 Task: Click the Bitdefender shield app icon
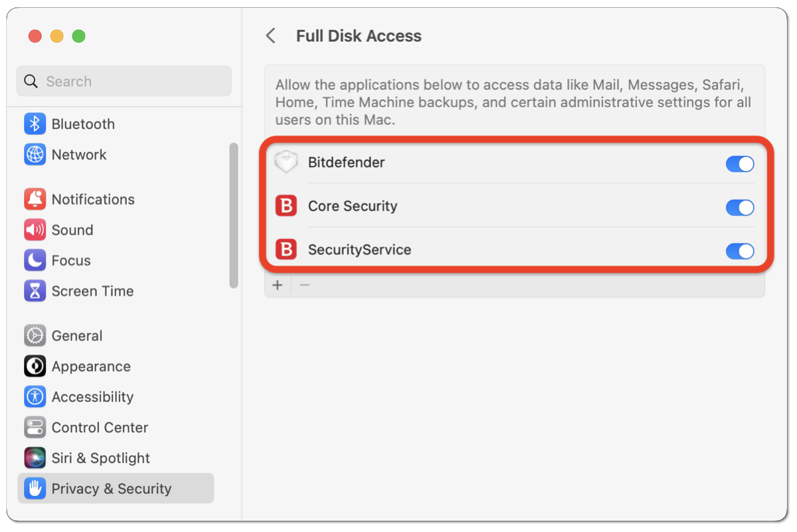click(286, 161)
